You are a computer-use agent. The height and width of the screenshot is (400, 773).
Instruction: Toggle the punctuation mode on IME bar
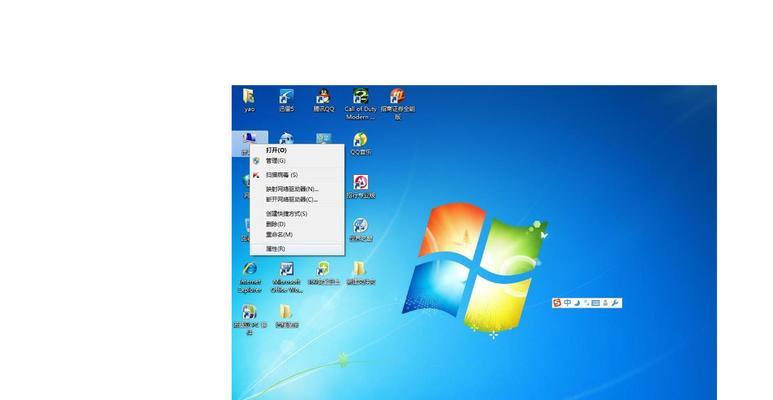pyautogui.click(x=586, y=302)
